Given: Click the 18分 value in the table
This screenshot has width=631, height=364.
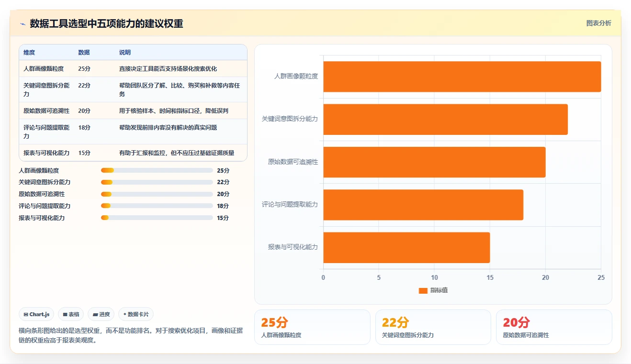Looking at the screenshot, I should coord(84,128).
